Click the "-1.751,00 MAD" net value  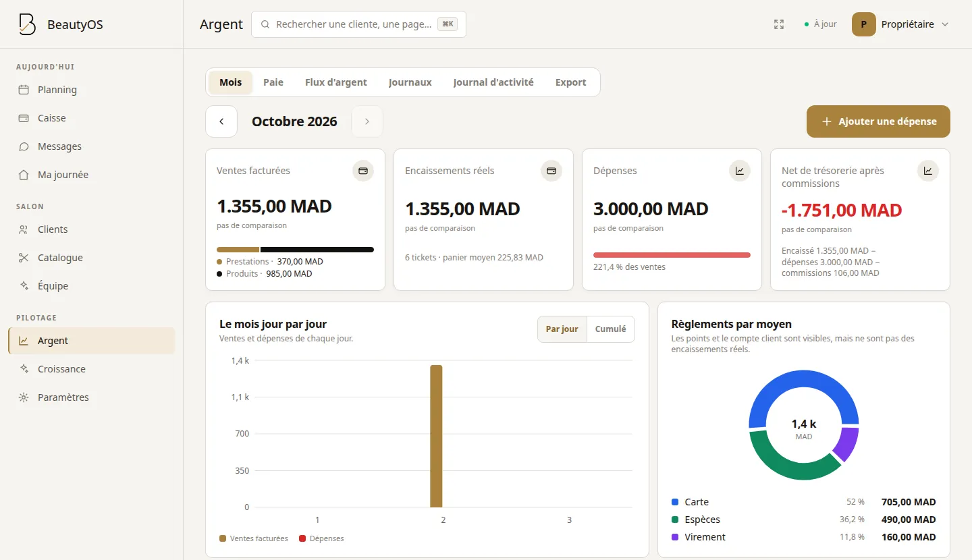[x=842, y=210]
